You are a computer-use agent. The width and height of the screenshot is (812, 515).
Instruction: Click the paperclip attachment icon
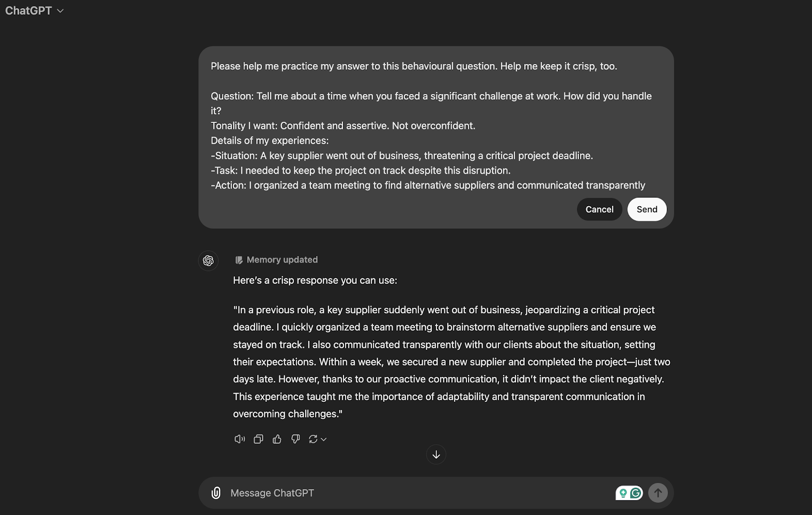tap(215, 493)
